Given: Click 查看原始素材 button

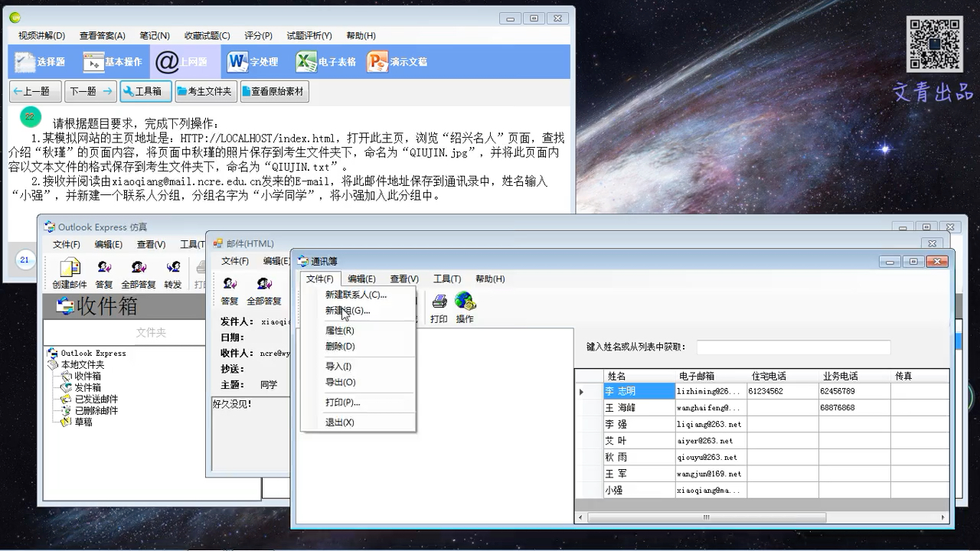Looking at the screenshot, I should point(274,91).
